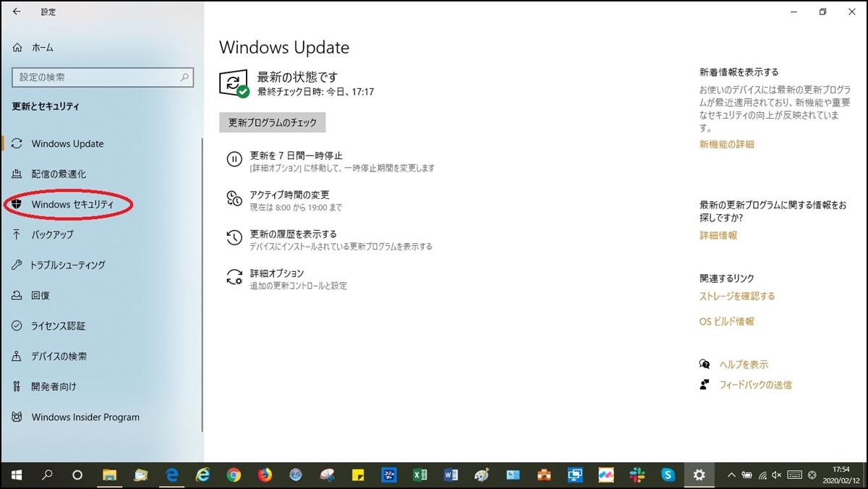Click the muted volume tray icon
The width and height of the screenshot is (868, 489).
(777, 475)
